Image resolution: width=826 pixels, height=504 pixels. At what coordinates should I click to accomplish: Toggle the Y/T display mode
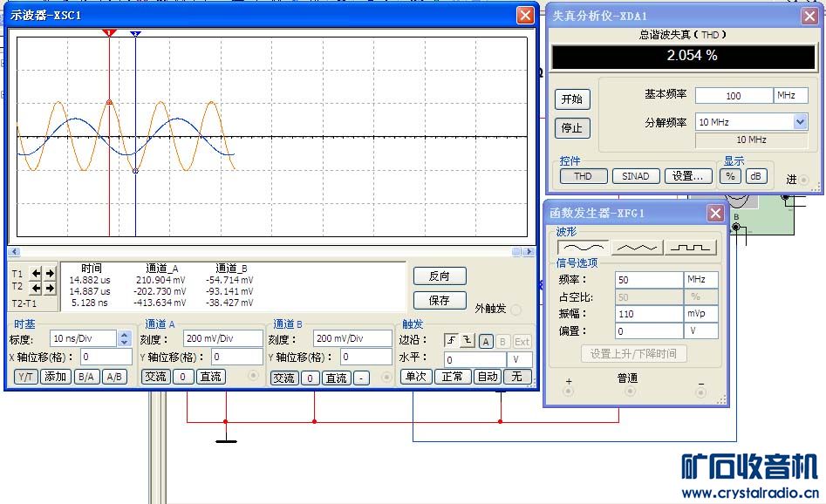[x=26, y=377]
